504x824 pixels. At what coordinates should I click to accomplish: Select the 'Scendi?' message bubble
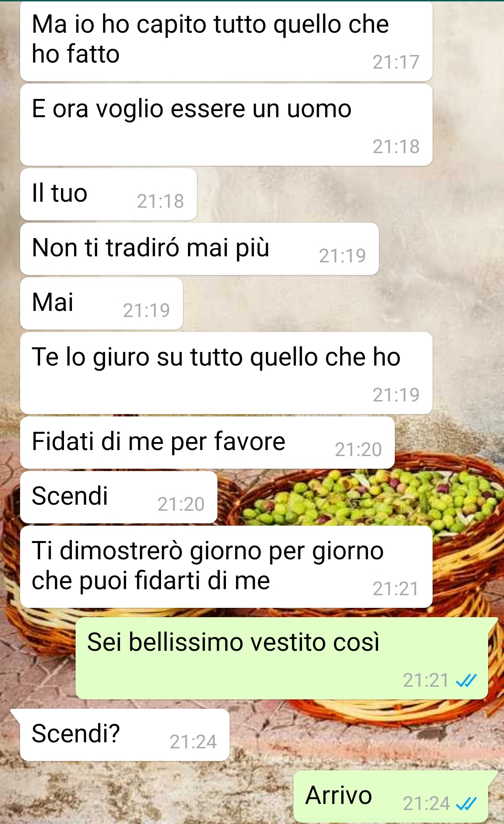tap(125, 735)
